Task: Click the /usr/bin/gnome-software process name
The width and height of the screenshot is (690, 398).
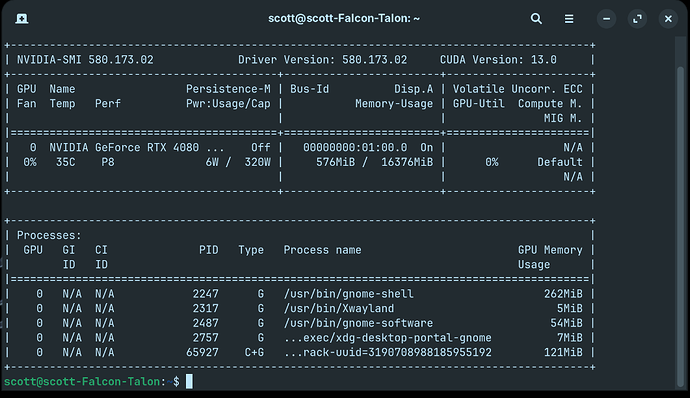Action: click(358, 323)
